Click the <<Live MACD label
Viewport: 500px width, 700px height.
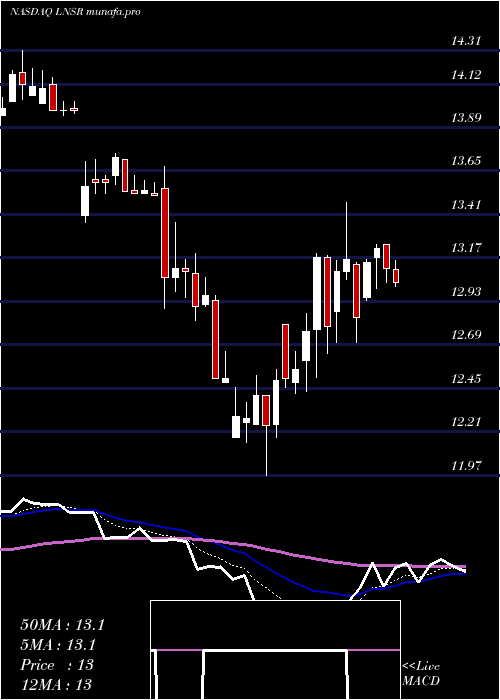[x=421, y=674]
